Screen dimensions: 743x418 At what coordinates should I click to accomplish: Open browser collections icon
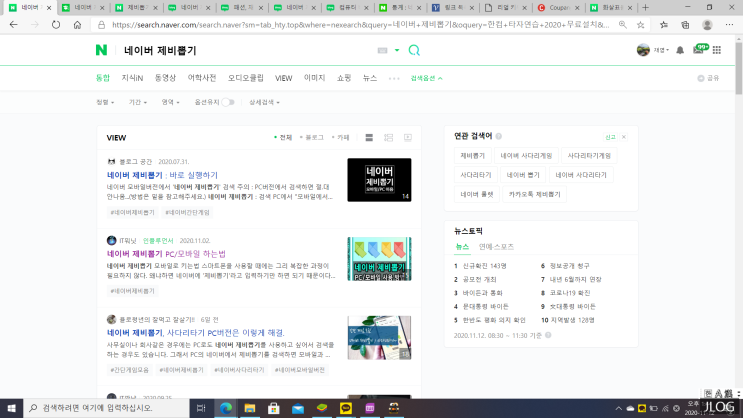tap(685, 25)
